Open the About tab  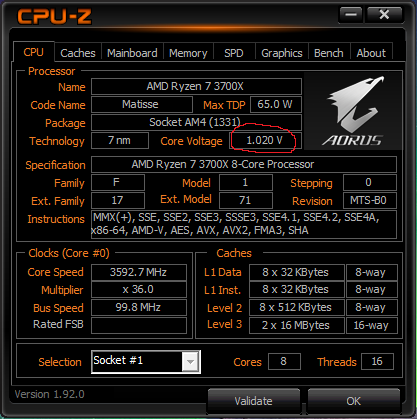click(x=371, y=53)
